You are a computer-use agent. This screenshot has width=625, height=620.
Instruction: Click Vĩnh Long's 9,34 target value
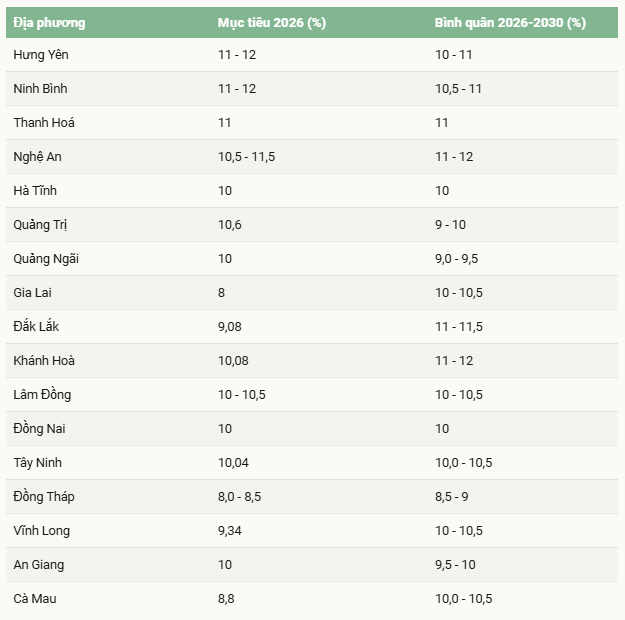coord(230,531)
